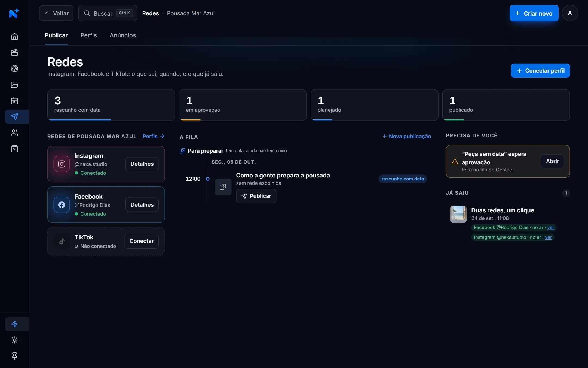Click the Criar novo button
588x368 pixels.
[x=534, y=13]
